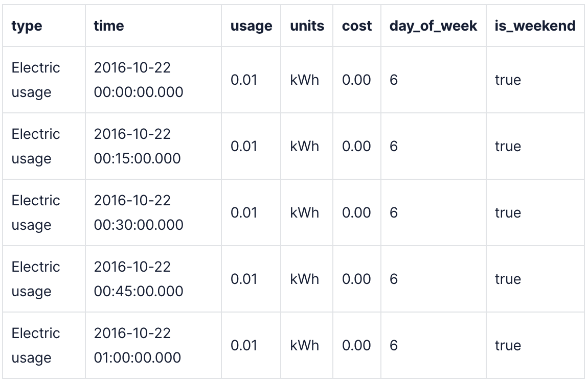Click "Electric usage" in the first data row
The image size is (588, 382).
coord(36,80)
